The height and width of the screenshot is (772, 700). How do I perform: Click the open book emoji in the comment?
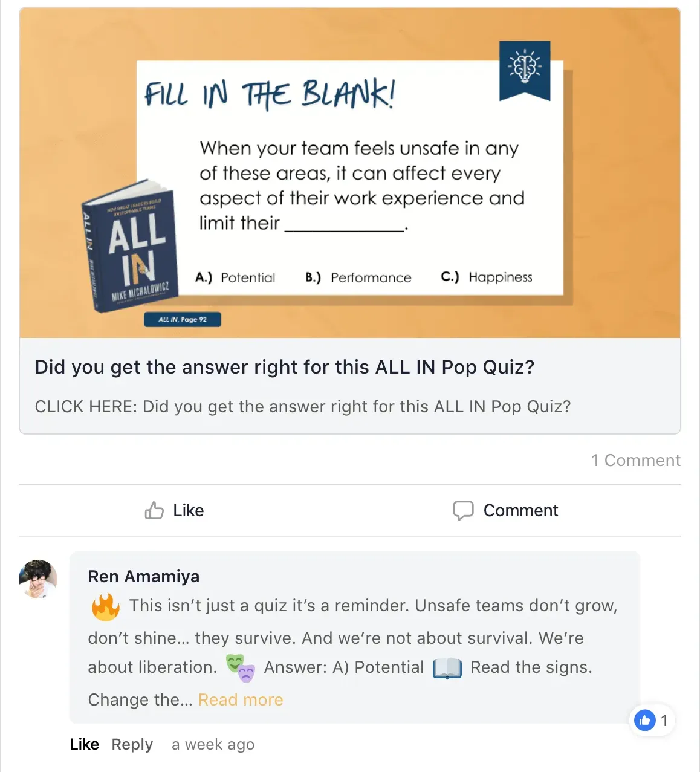(x=447, y=668)
